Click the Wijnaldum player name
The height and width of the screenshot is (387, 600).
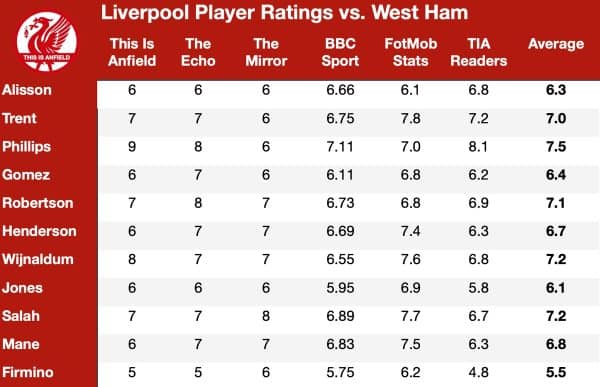click(x=38, y=260)
